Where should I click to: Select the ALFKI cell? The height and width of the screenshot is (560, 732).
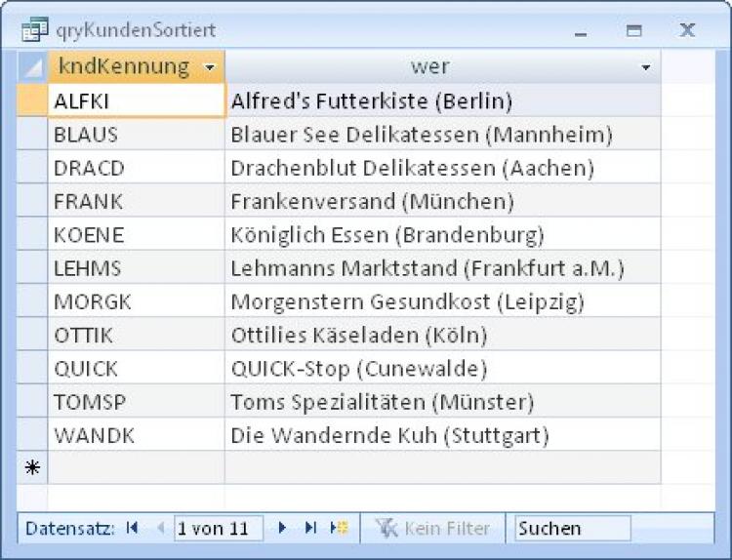[137, 100]
